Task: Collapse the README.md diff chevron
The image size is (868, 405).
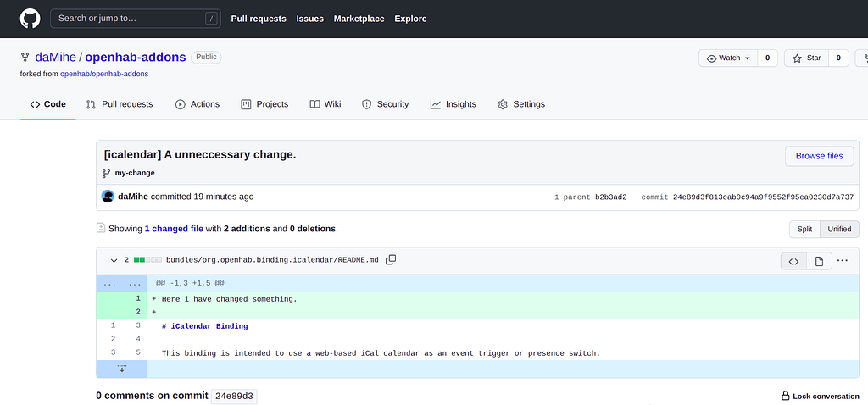Action: 114,260
